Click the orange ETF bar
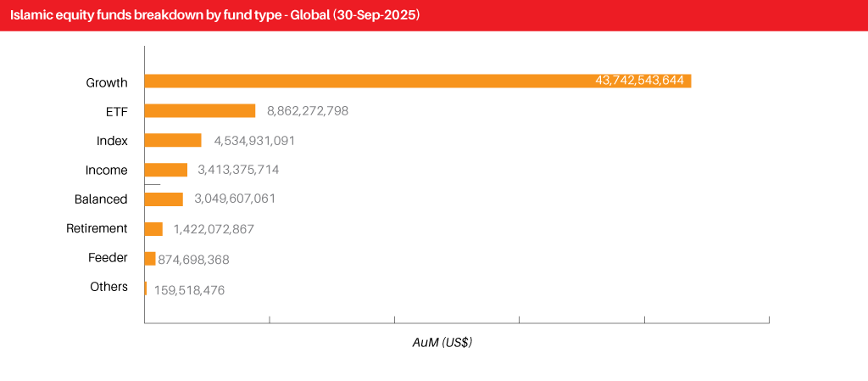 click(x=200, y=111)
